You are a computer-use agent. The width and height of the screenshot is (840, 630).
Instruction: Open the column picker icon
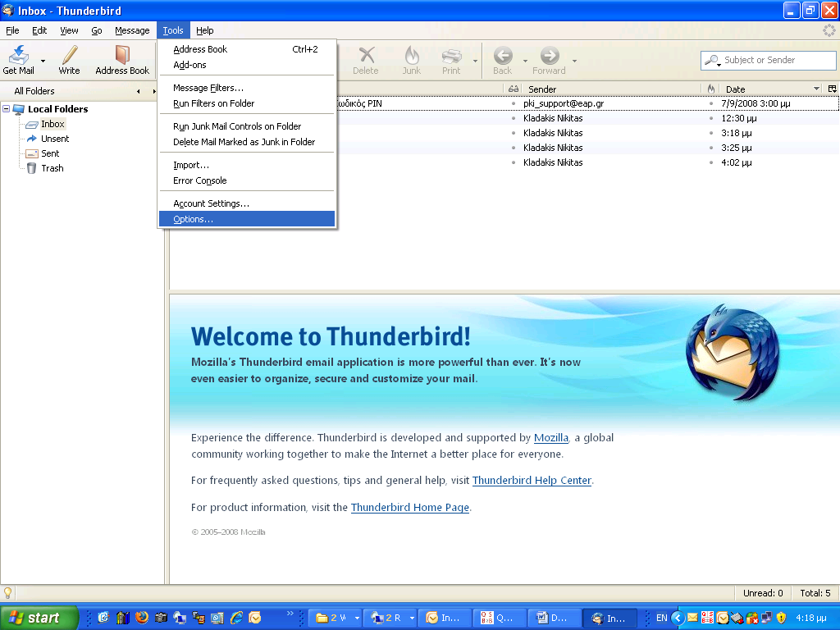833,89
